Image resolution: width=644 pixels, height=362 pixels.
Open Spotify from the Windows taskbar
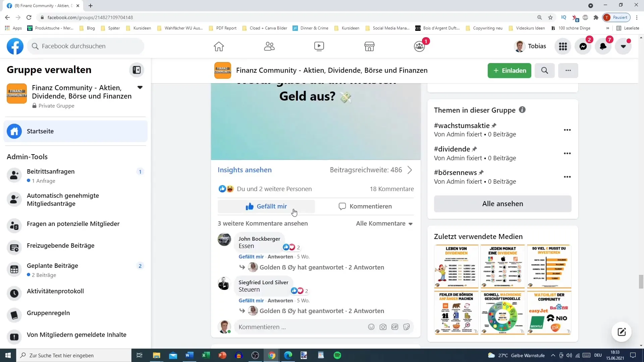337,355
